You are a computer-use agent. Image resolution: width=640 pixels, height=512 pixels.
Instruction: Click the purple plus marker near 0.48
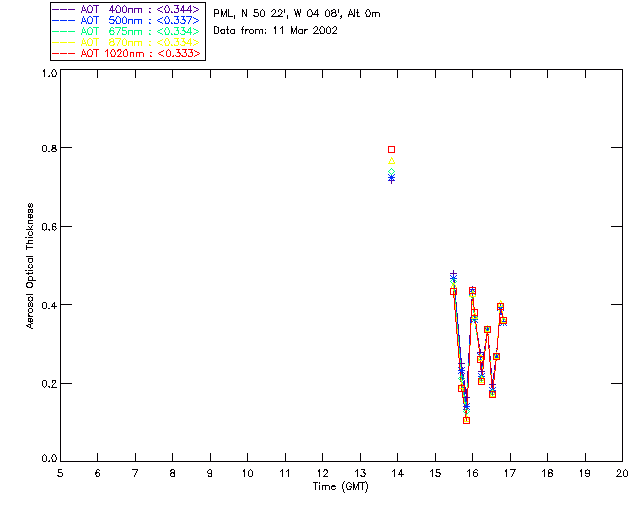pyautogui.click(x=453, y=274)
